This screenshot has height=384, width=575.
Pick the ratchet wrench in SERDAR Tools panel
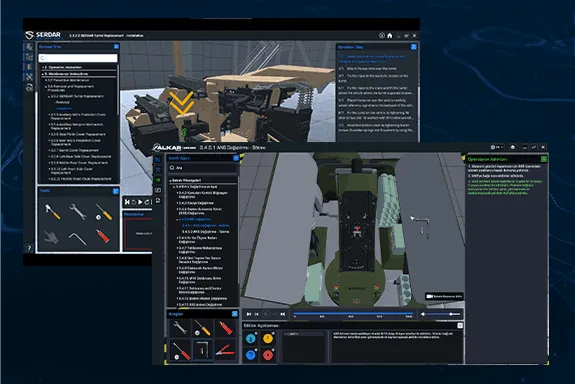(x=52, y=212)
